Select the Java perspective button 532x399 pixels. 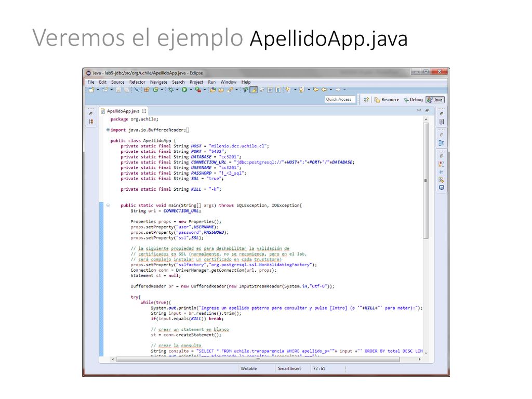435,100
